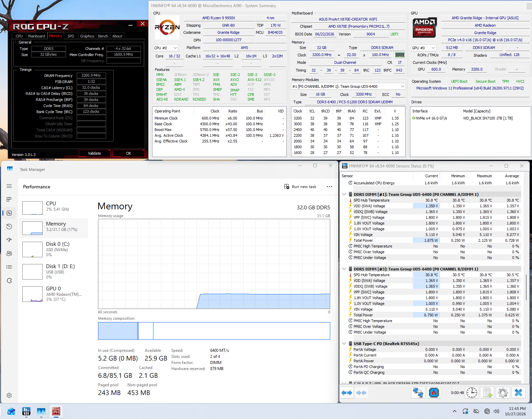Open Startup apps in Task Manager sidebar
This screenshot has width=532, height=419.
(9, 240)
